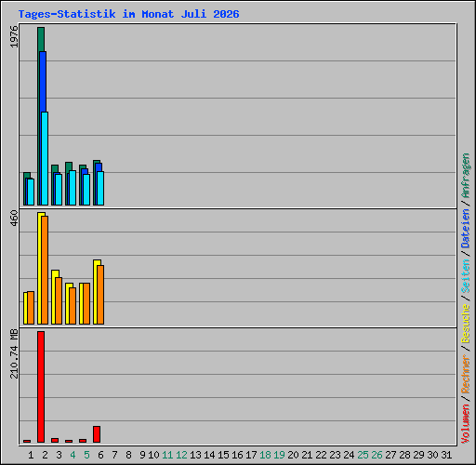Viewport: 476px width, 465px height.
Task: Click the chart title Tages-Statistik im Monat Juli 2026
Action: click(x=128, y=14)
